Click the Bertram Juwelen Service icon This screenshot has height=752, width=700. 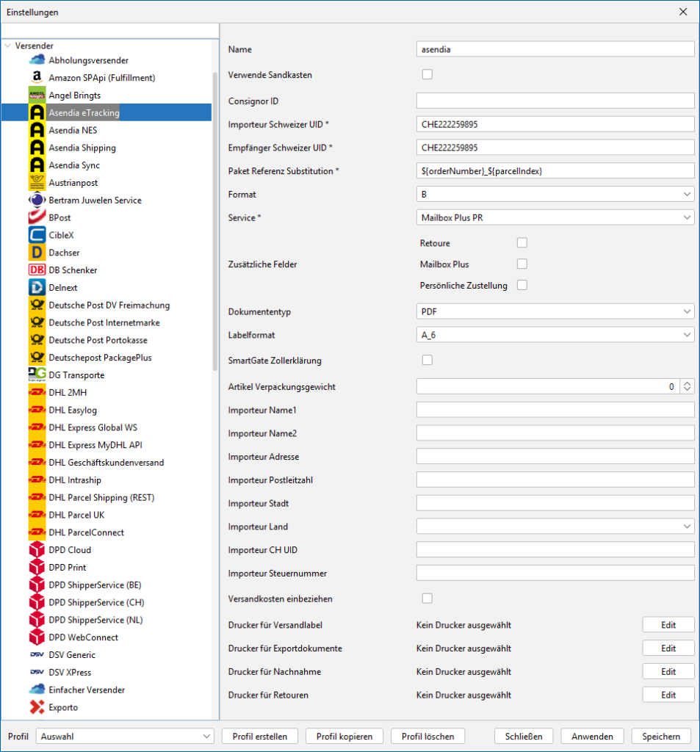click(37, 200)
